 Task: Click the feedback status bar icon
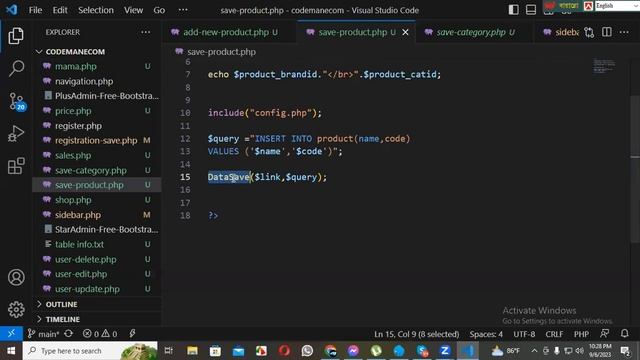(x=604, y=333)
